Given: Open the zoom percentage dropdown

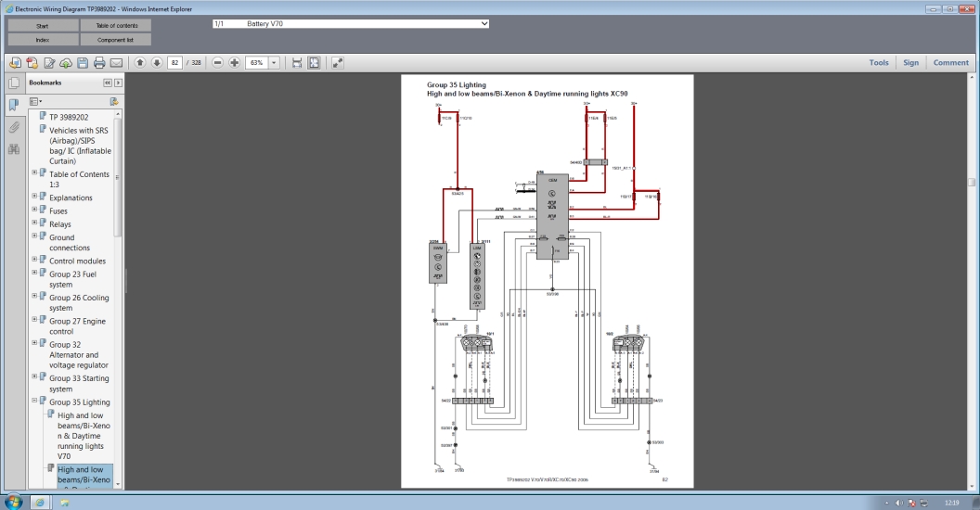Looking at the screenshot, I should pyautogui.click(x=274, y=63).
